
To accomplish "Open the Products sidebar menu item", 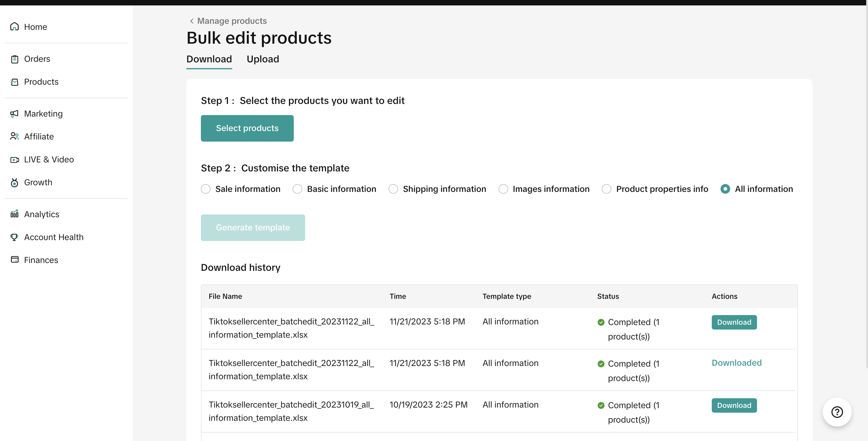I will click(41, 82).
